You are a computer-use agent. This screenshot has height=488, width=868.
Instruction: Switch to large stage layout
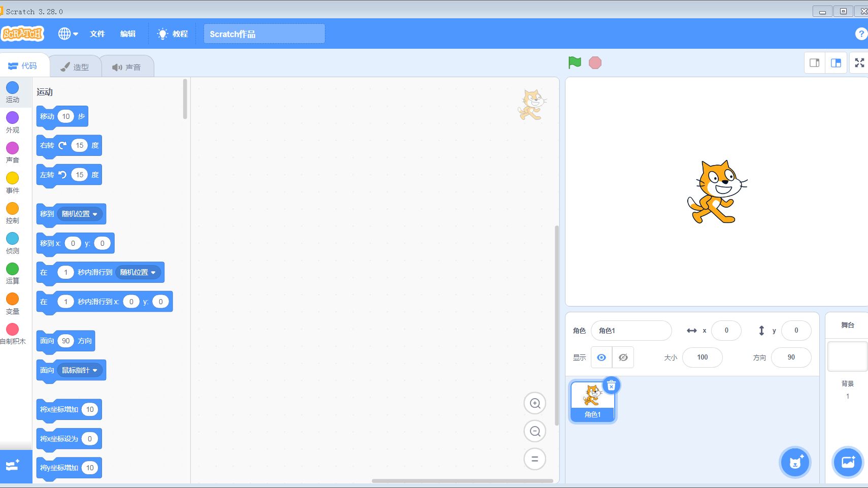point(836,63)
